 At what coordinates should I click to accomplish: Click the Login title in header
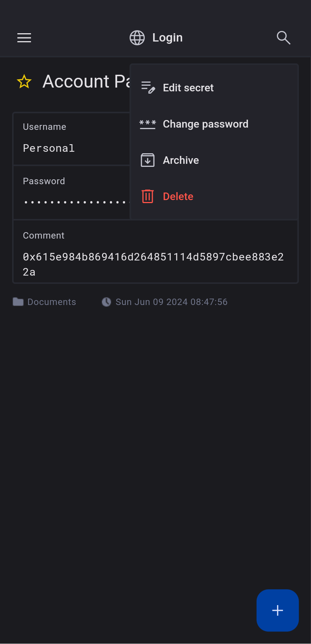(x=167, y=38)
